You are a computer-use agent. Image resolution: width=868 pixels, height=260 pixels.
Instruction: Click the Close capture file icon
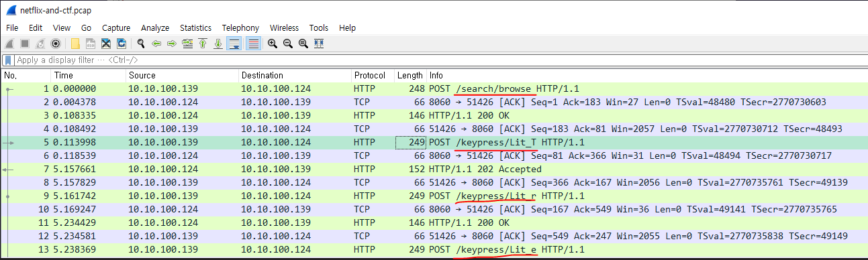coord(106,44)
